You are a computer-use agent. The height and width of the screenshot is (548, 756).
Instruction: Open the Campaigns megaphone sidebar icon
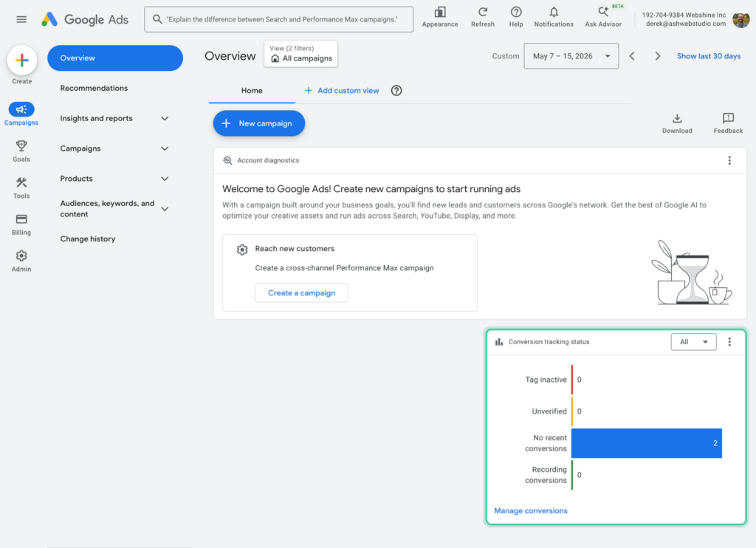21,109
